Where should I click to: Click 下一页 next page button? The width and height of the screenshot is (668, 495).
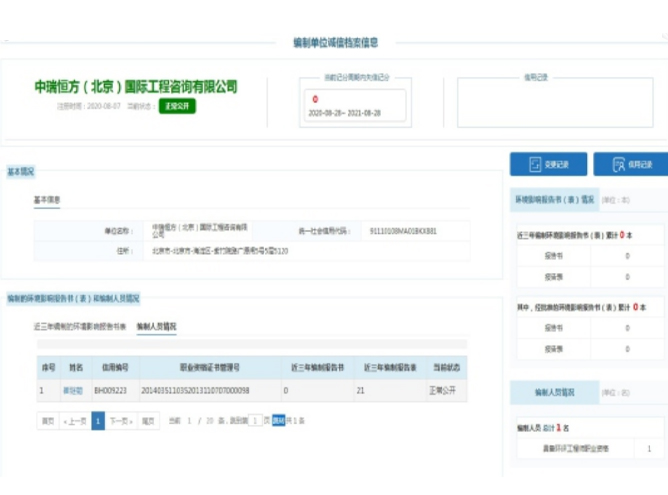pyautogui.click(x=121, y=422)
